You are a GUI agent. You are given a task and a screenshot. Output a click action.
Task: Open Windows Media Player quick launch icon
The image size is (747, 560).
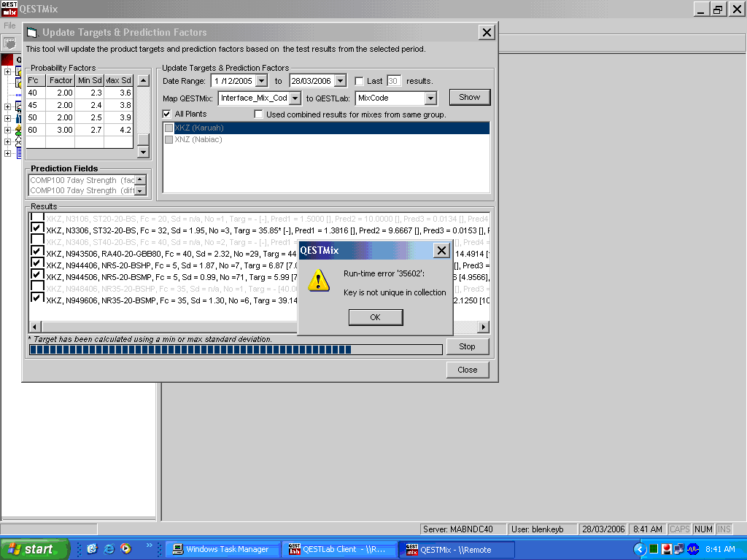tap(125, 549)
